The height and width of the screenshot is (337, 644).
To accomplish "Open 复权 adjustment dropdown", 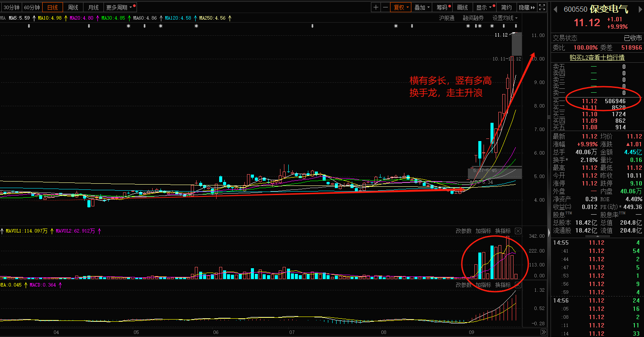I will click(400, 7).
